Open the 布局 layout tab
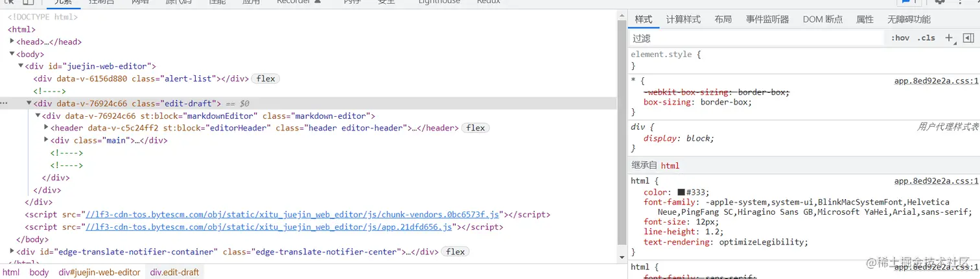The width and height of the screenshot is (980, 279). (723, 19)
